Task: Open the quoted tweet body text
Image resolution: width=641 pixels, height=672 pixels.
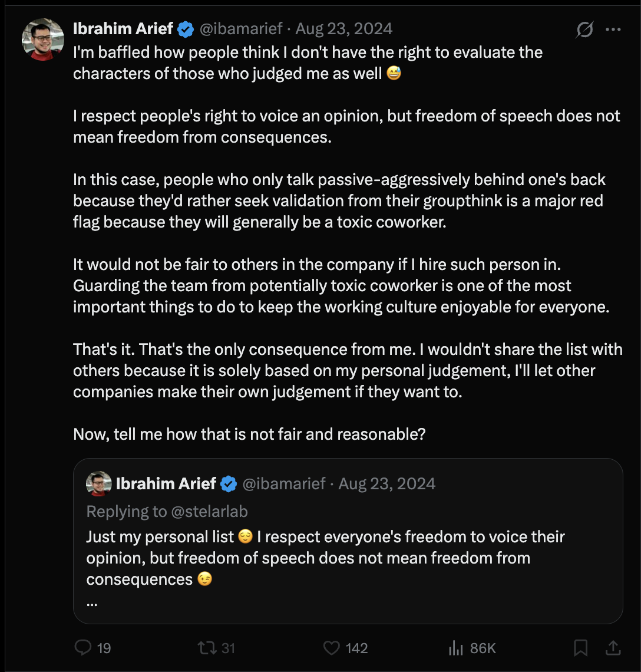Action: pyautogui.click(x=325, y=558)
